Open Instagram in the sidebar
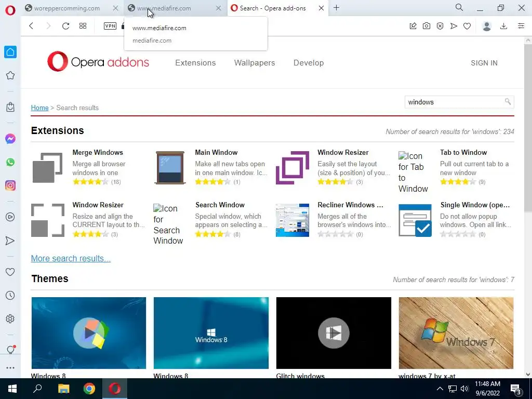This screenshot has height=399, width=532. (10, 185)
